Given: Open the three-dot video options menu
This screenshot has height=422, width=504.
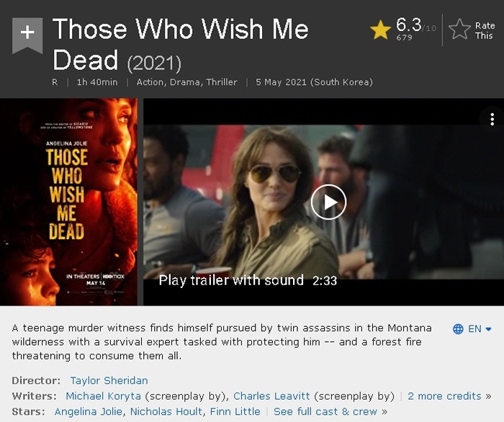Looking at the screenshot, I should click(x=492, y=120).
